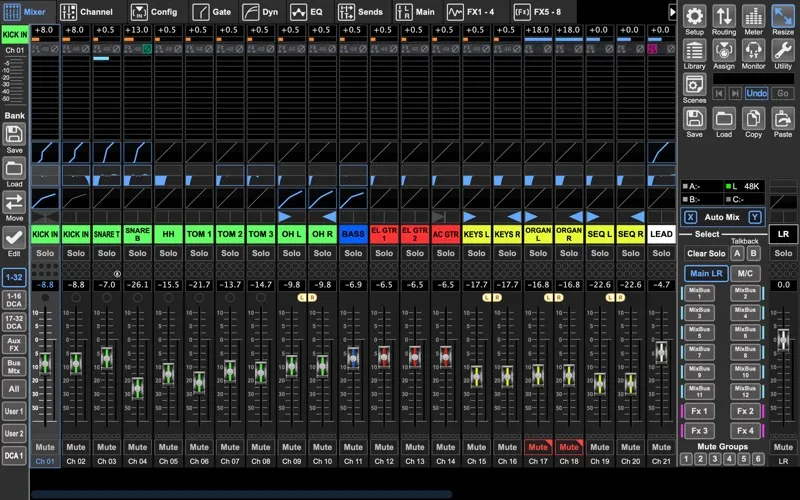Click the LR master fader knob
The image size is (800, 500).
point(783,340)
